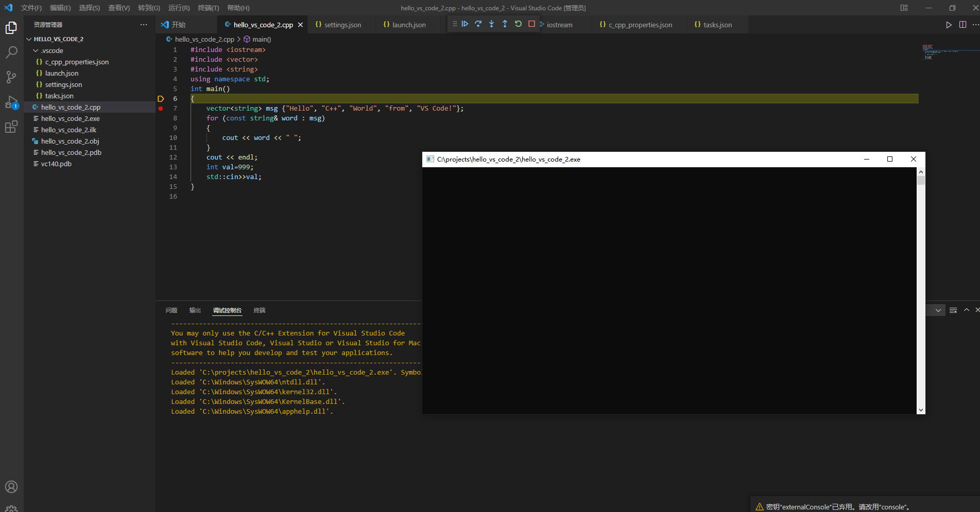Open Explorer more actions ellipsis

[x=144, y=25]
